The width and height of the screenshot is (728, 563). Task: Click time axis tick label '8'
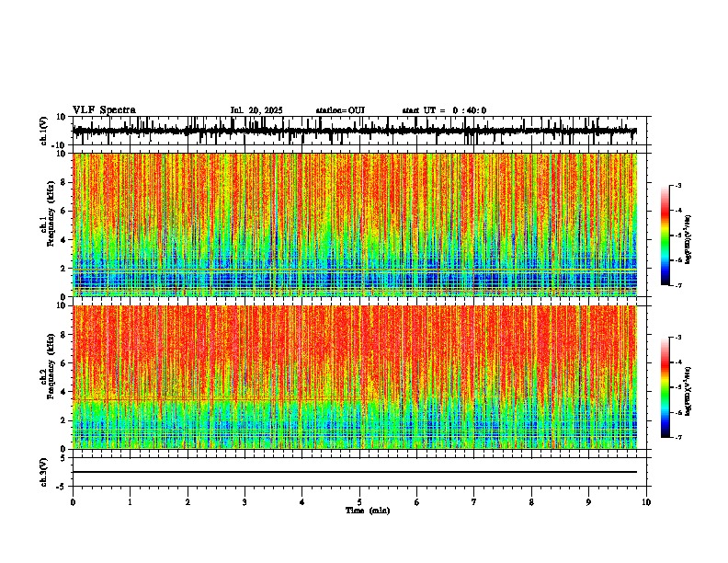click(x=531, y=502)
